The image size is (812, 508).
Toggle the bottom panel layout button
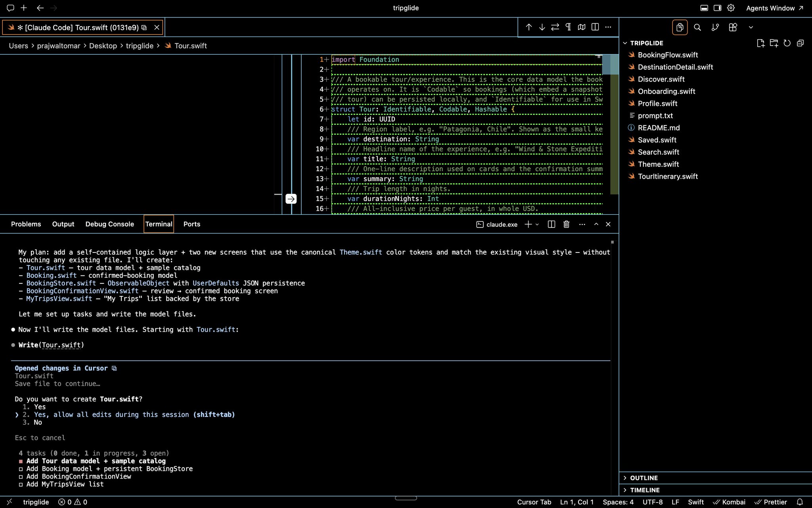(x=704, y=8)
